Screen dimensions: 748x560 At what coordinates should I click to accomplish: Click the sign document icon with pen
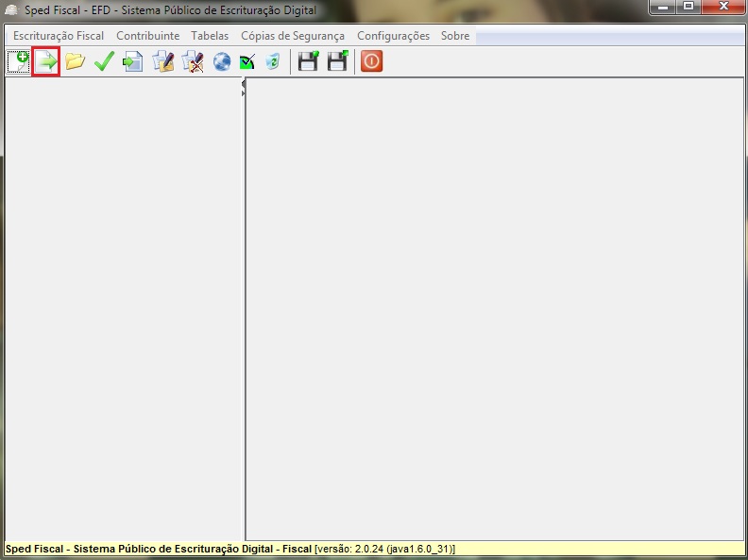pos(163,62)
